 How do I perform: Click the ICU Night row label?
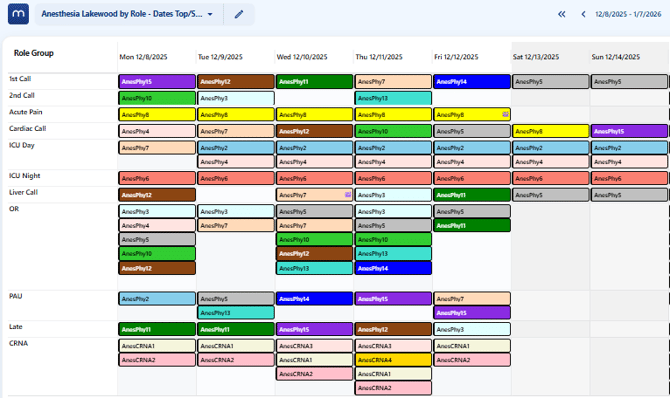pyautogui.click(x=25, y=176)
